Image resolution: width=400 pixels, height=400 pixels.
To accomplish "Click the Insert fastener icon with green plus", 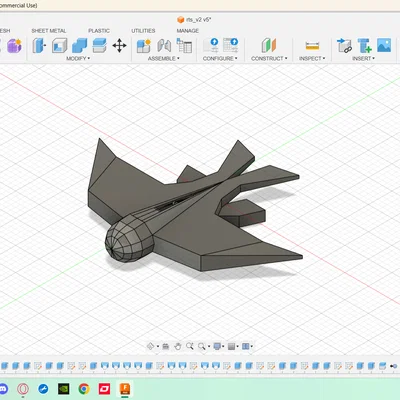I will click(364, 46).
